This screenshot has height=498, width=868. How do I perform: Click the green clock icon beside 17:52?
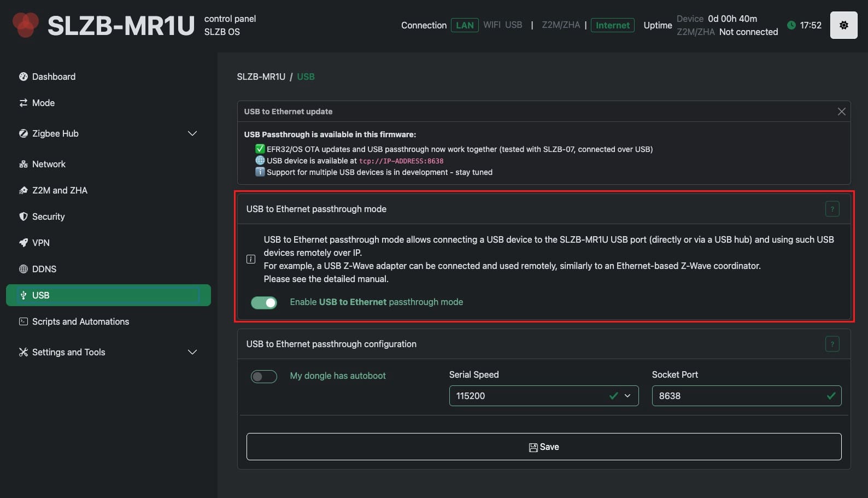pyautogui.click(x=791, y=25)
